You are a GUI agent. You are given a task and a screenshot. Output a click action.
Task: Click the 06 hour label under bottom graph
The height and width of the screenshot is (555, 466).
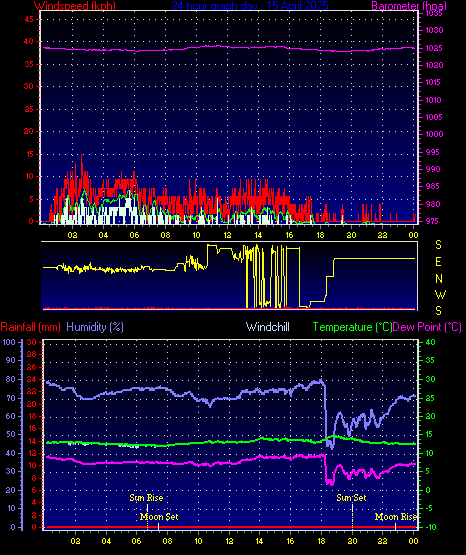tap(137, 541)
